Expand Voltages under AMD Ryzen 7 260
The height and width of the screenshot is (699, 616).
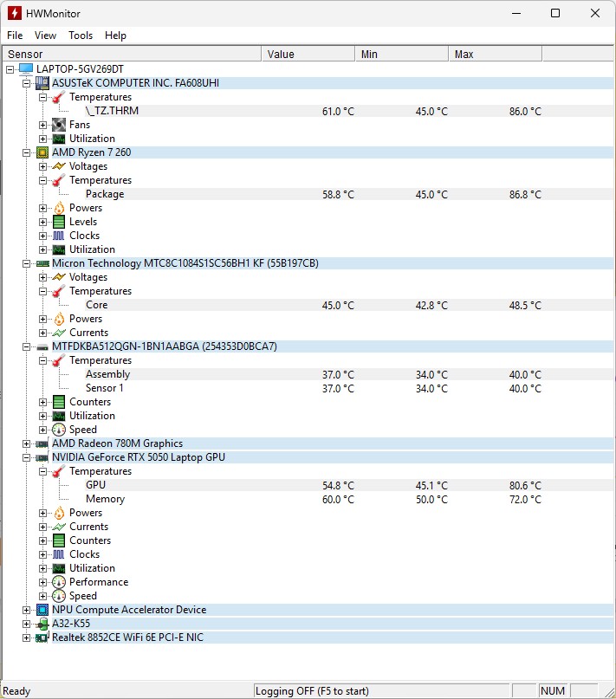coord(42,166)
